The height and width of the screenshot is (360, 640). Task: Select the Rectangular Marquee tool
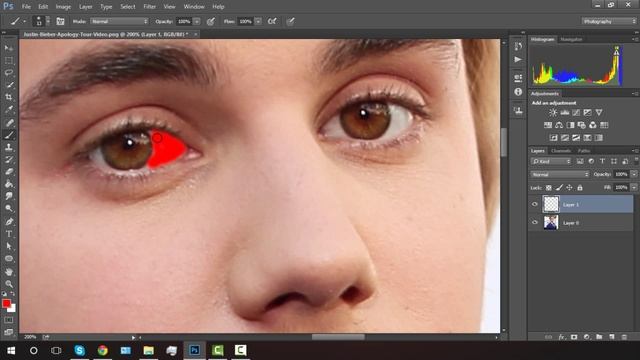(x=9, y=60)
